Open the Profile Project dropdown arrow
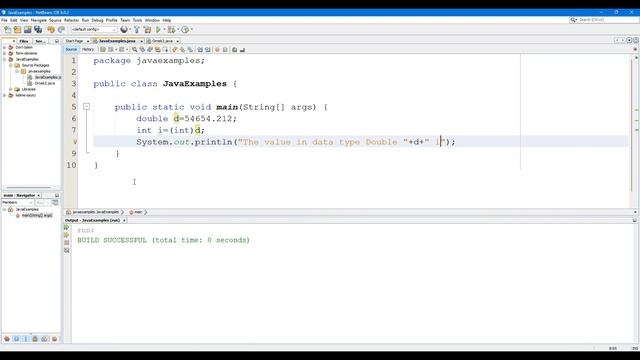This screenshot has width=640, height=360. click(191, 29)
